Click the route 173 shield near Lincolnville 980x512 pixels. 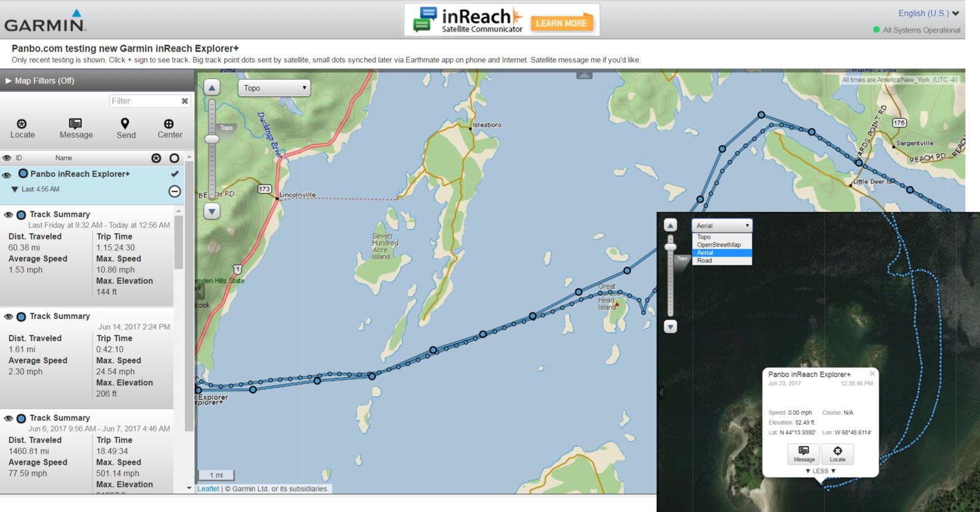[x=264, y=189]
